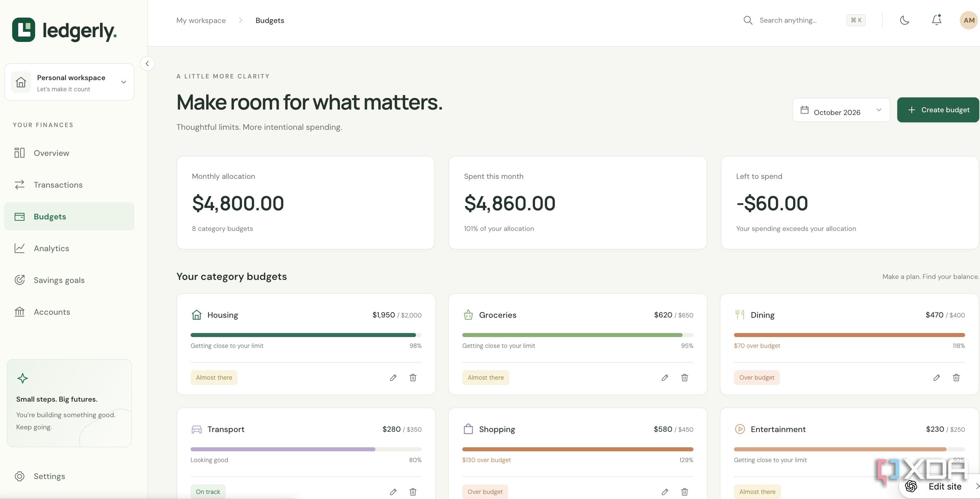Delete the Shopping budget via the trash icon
The image size is (980, 499).
point(684,492)
